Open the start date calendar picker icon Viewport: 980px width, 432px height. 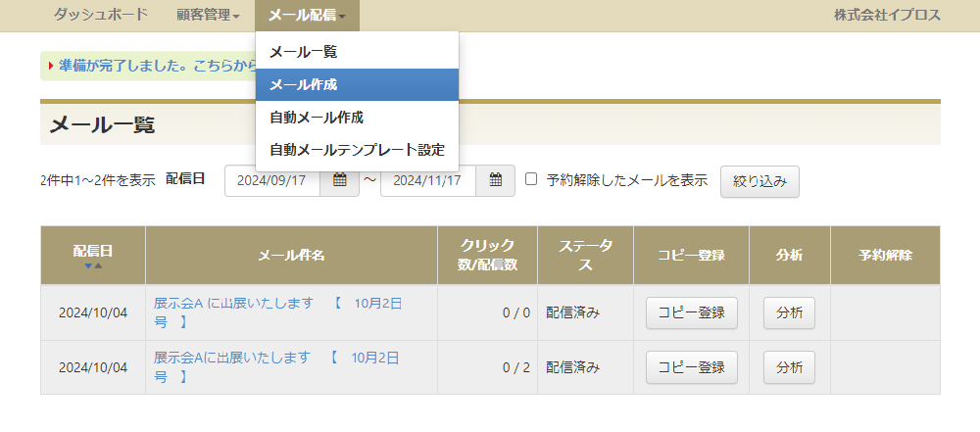coord(339,180)
